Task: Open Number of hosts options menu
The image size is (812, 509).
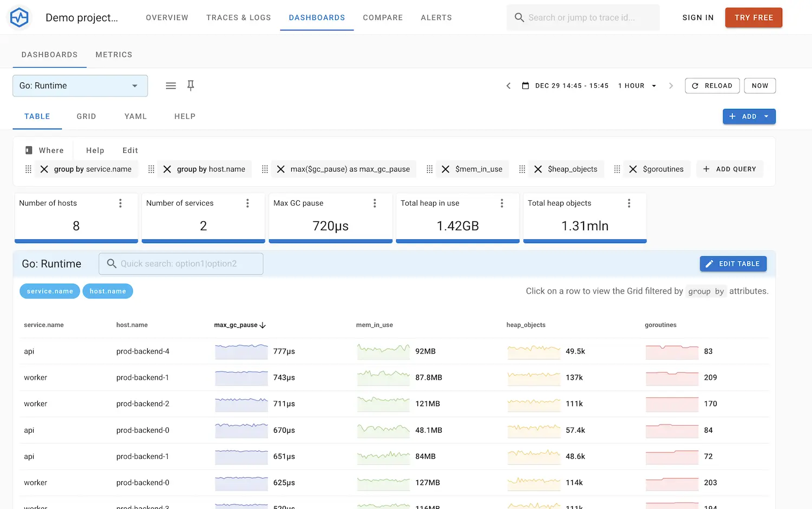Action: click(120, 203)
